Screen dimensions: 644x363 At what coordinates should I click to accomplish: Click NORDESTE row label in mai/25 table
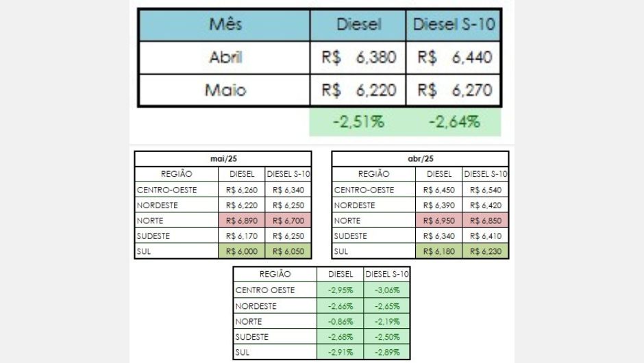click(x=177, y=205)
